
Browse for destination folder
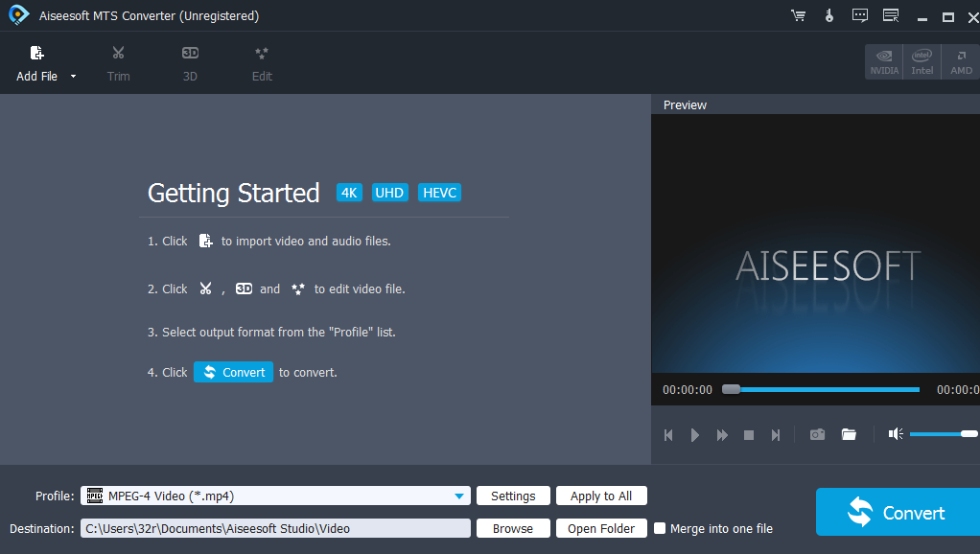(x=513, y=528)
